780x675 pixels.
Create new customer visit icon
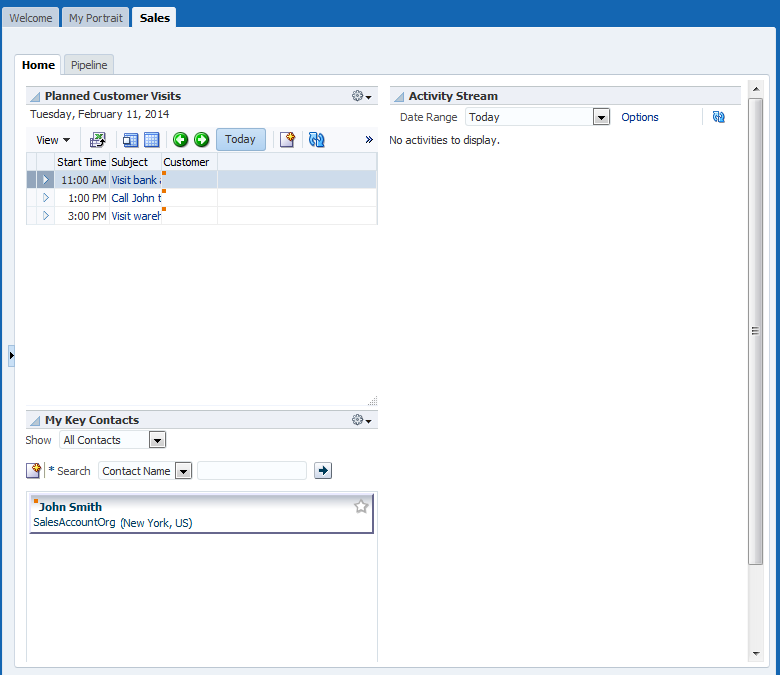[288, 140]
